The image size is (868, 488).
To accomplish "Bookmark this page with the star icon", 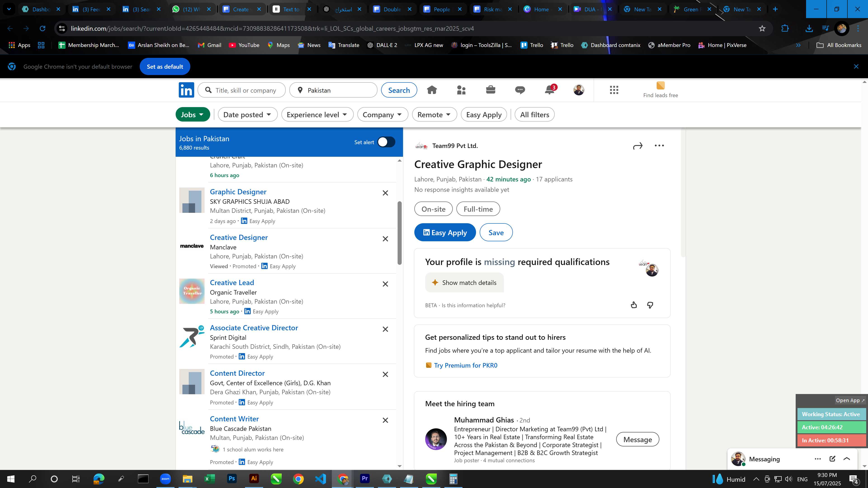I will click(762, 29).
